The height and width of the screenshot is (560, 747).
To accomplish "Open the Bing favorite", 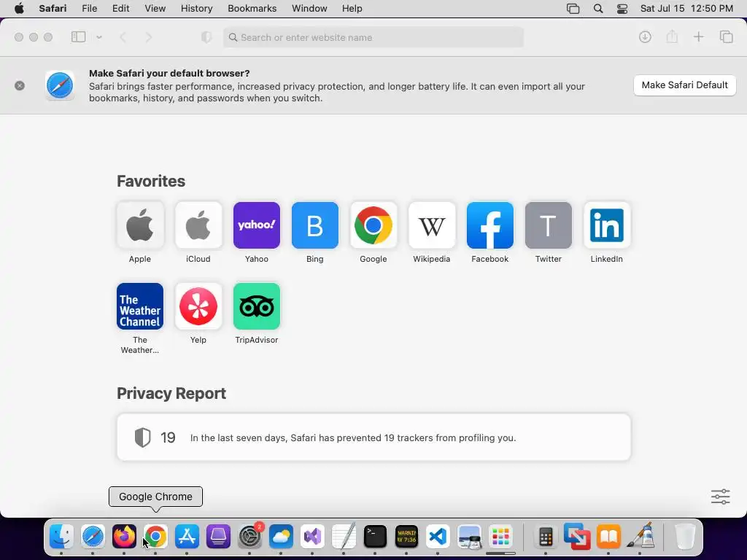I will coord(315,225).
